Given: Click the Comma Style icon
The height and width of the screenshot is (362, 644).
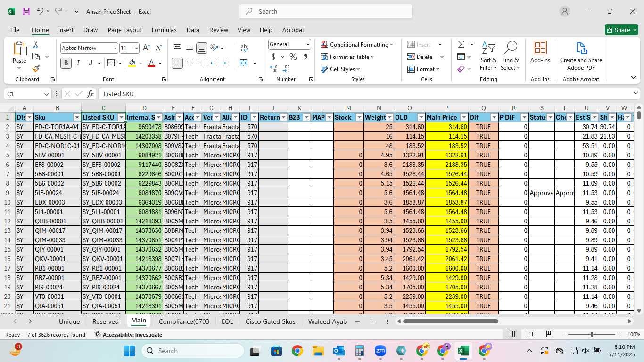Looking at the screenshot, I should click(x=305, y=57).
